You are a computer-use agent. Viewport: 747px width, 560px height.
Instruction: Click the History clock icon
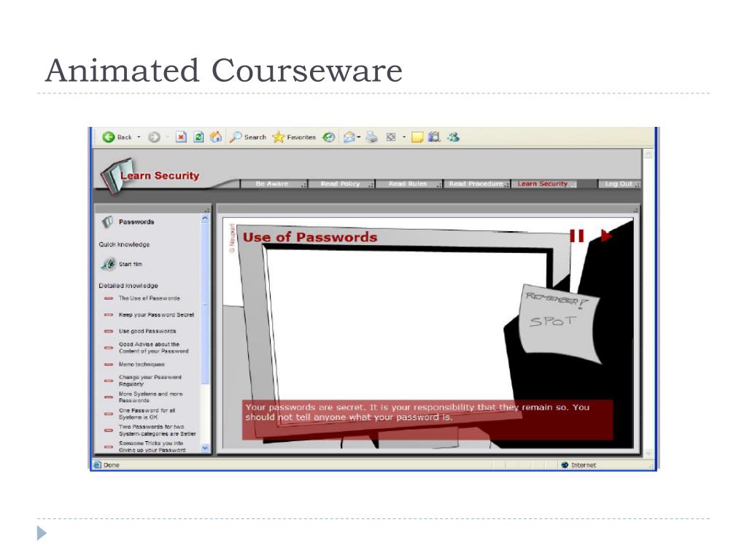click(329, 137)
